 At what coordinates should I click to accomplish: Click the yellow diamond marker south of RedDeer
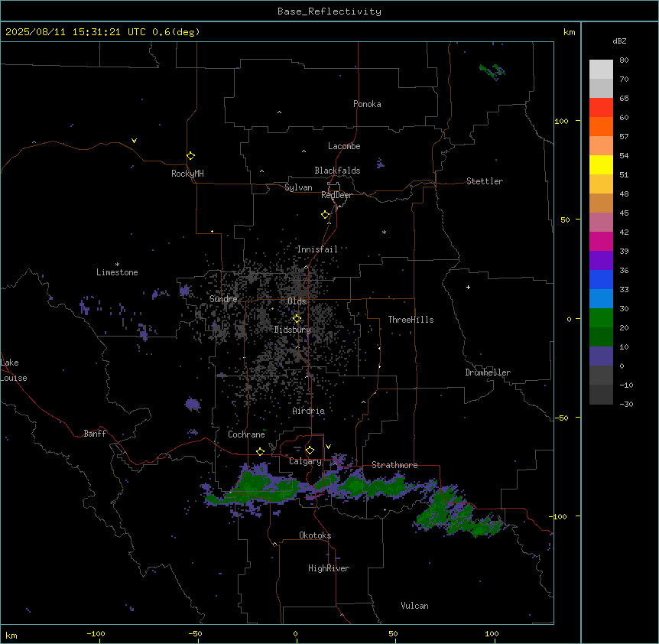tap(326, 215)
